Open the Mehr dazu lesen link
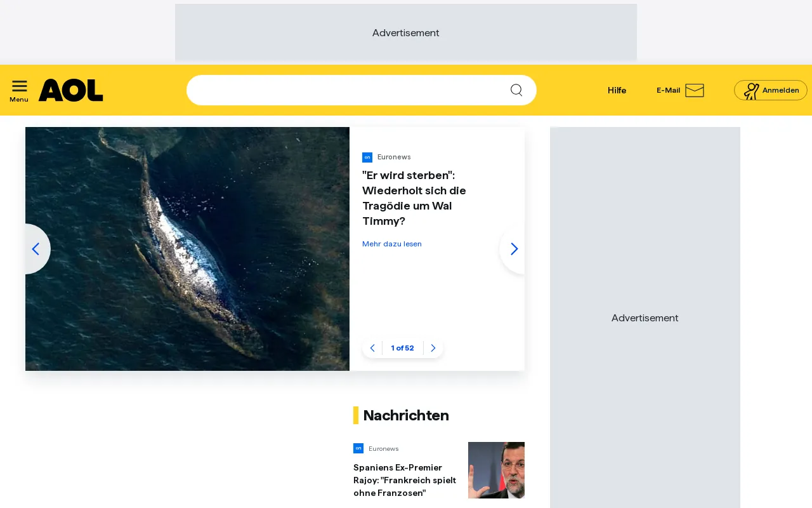 (392, 244)
